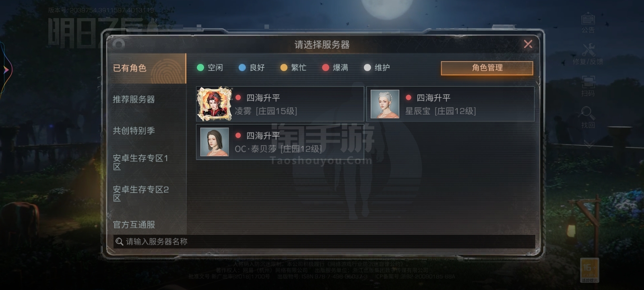Open 角色管理 character management

point(487,68)
